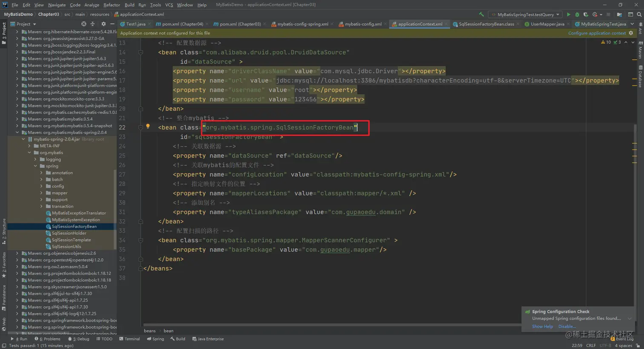This screenshot has width=644, height=349.
Task: Open the Database tool window stripe
Action: pos(640,77)
